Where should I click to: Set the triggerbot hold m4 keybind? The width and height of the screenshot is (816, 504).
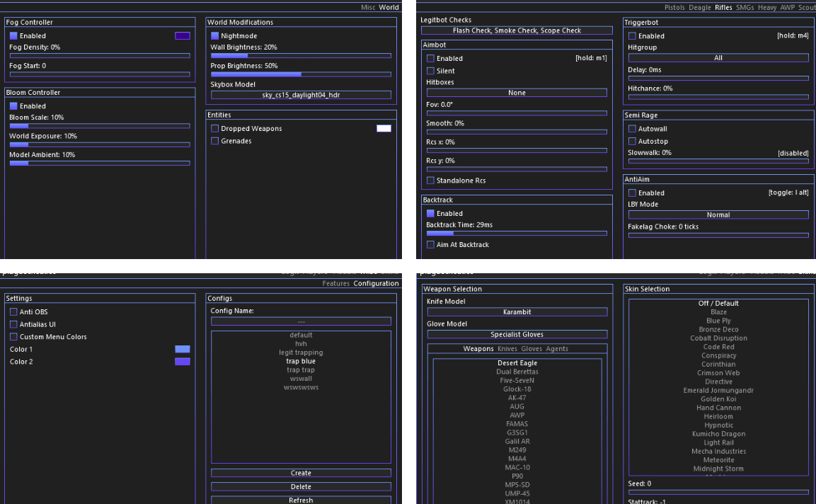[x=793, y=36]
